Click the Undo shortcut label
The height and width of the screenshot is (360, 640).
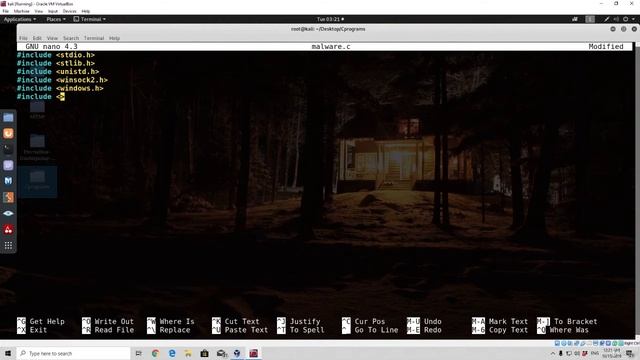433,322
